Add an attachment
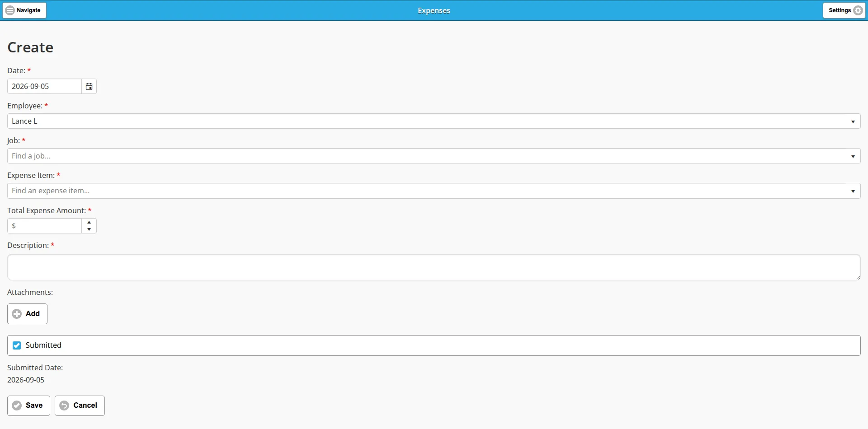 click(27, 314)
